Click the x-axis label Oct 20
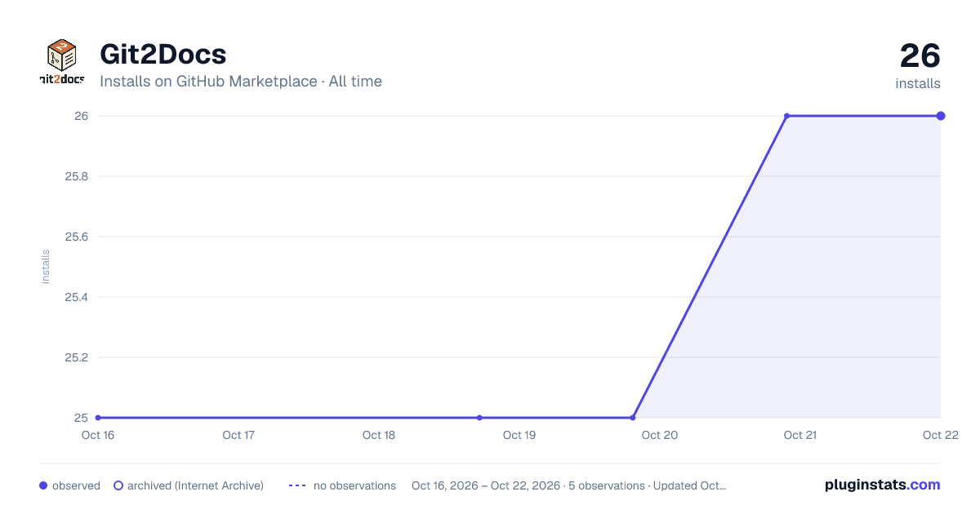This screenshot has width=980, height=514. tap(660, 435)
